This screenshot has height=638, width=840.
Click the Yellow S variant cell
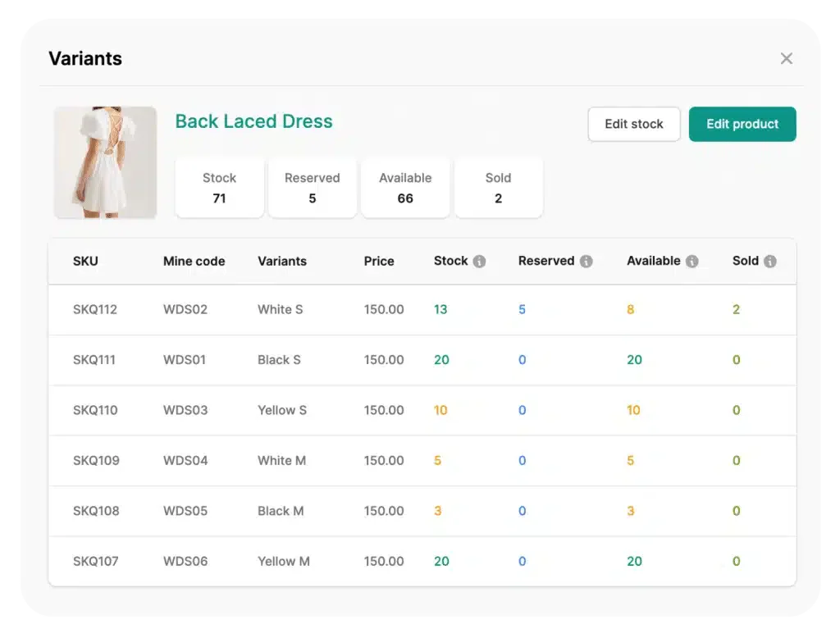(282, 410)
